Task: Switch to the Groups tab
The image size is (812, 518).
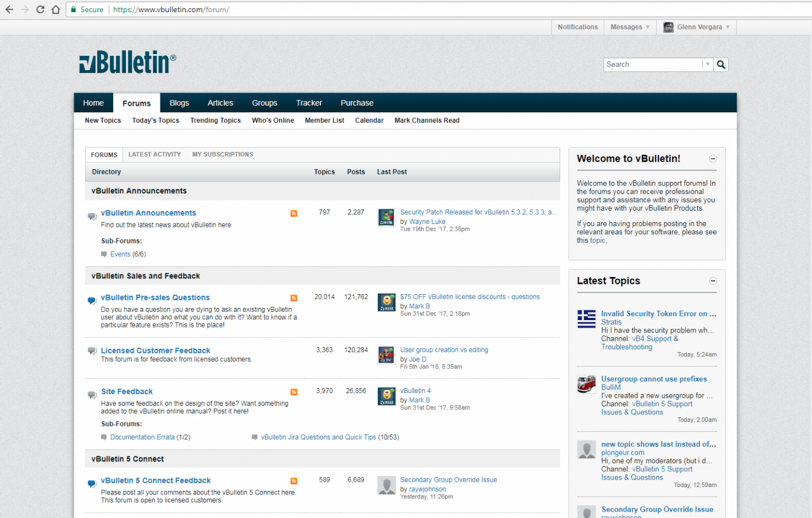Action: pyautogui.click(x=265, y=103)
